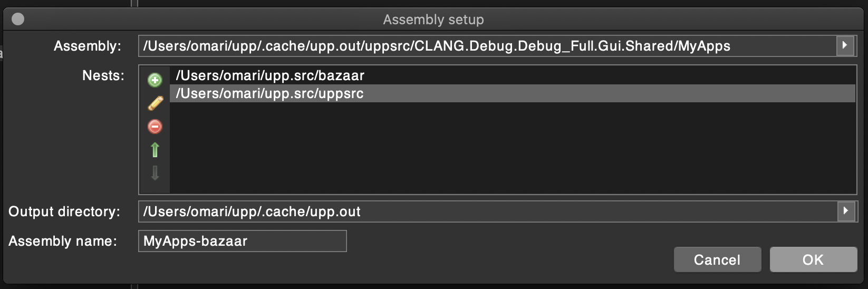Click inside the Output directory field

coord(475,211)
